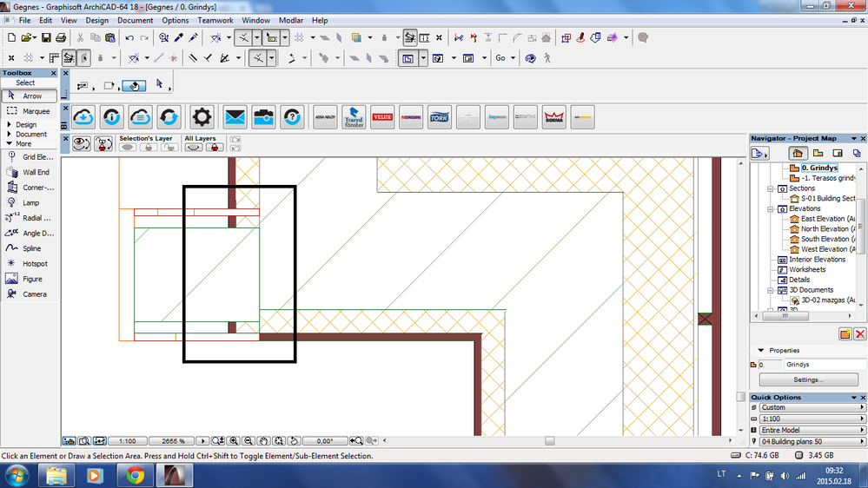Click the DORMA manufacturer icon
This screenshot has height=488, width=868.
click(553, 116)
